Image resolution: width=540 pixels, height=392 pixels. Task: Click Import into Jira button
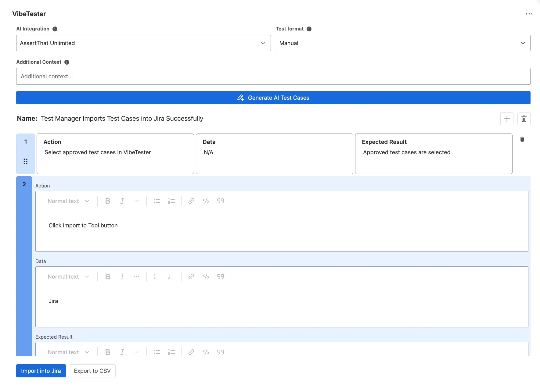pyautogui.click(x=41, y=371)
